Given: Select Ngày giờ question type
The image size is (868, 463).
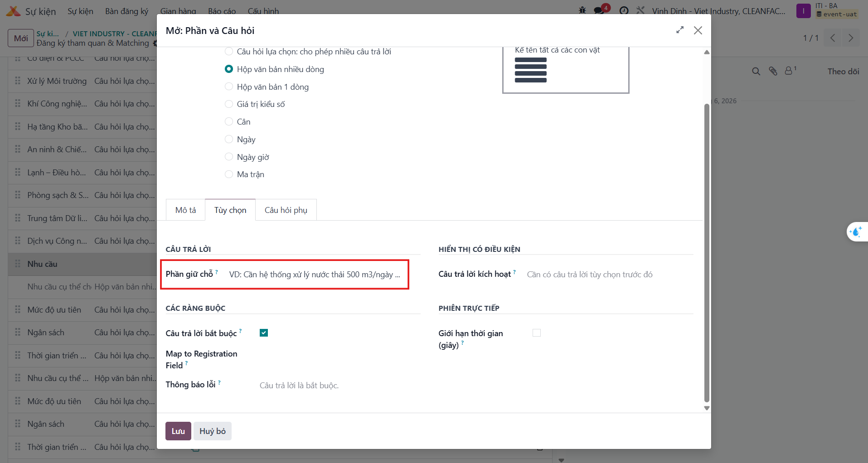Looking at the screenshot, I should [x=229, y=157].
